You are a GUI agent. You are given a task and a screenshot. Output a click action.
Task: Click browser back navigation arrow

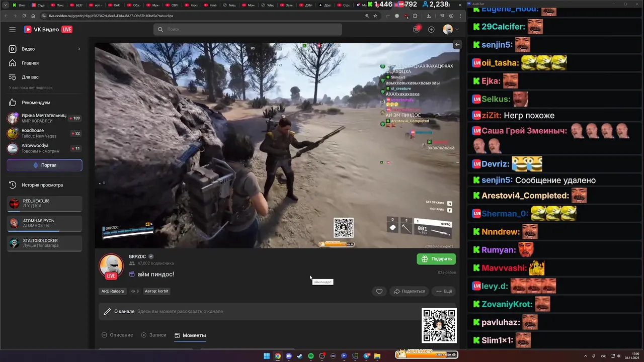point(6,16)
